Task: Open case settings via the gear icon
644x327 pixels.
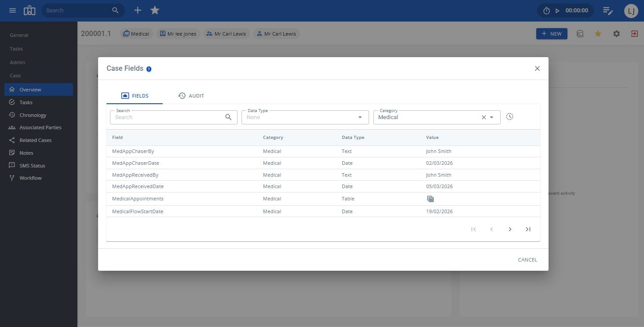Action: tap(616, 33)
